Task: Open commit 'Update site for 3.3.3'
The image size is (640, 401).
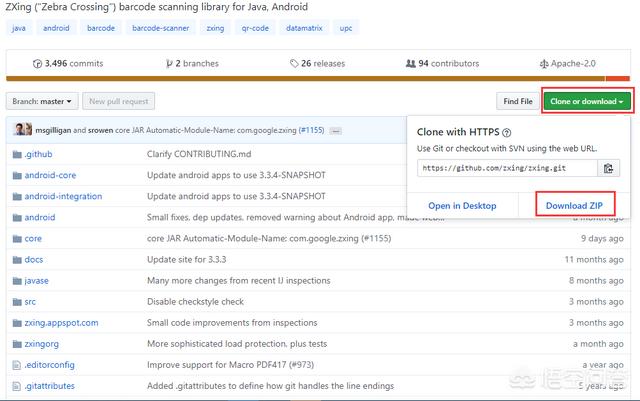Action: [187, 260]
